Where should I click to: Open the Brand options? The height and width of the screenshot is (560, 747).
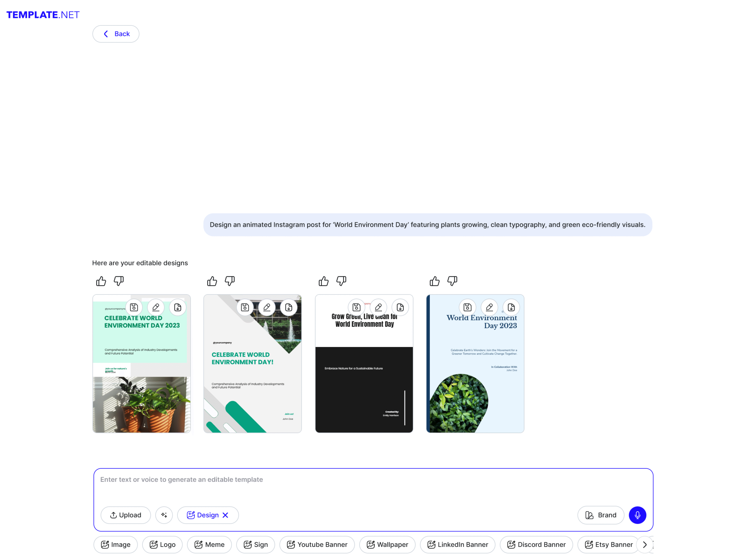pyautogui.click(x=601, y=515)
